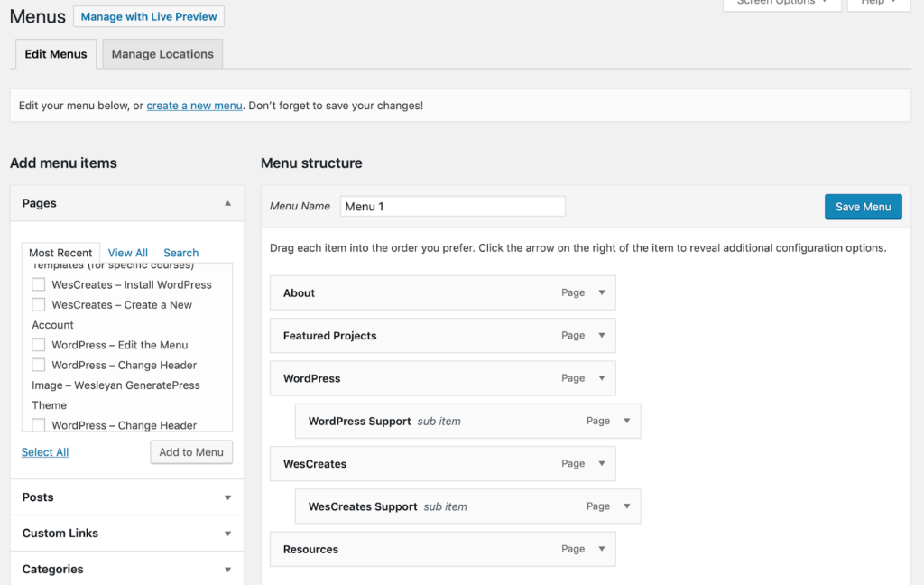Expand the About menu item options
Viewport: 924px width, 585px height.
click(x=602, y=292)
